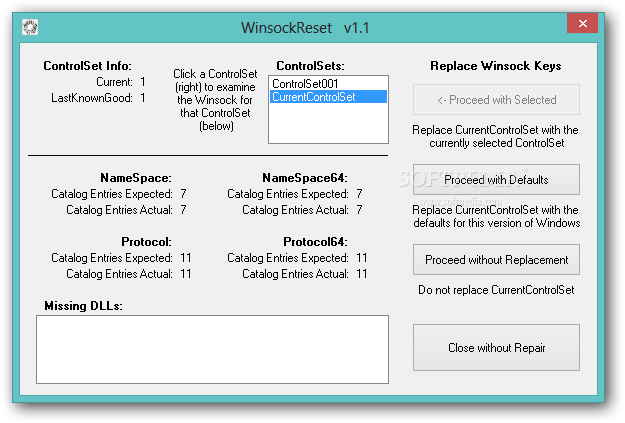The width and height of the screenshot is (625, 423).
Task: Click Close without Repair button
Action: click(496, 348)
